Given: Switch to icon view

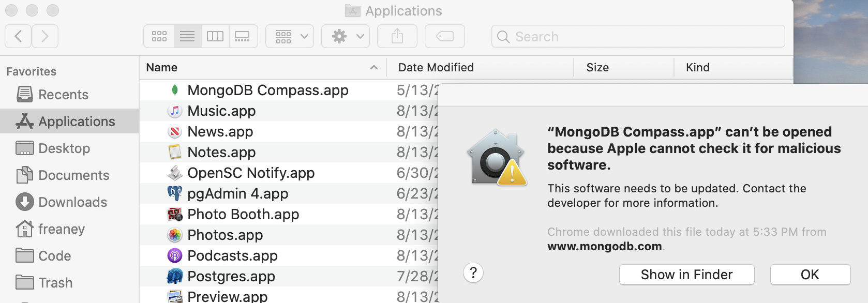Looking at the screenshot, I should [159, 36].
